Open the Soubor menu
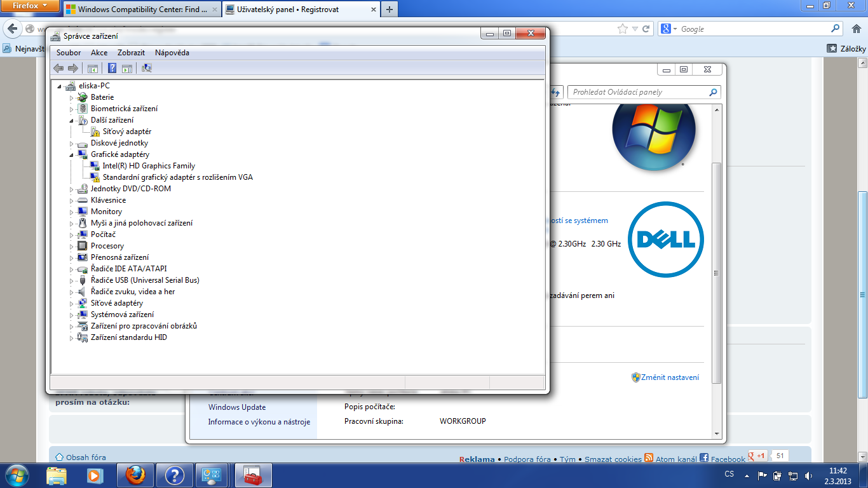The width and height of the screenshot is (868, 488). pos(69,53)
